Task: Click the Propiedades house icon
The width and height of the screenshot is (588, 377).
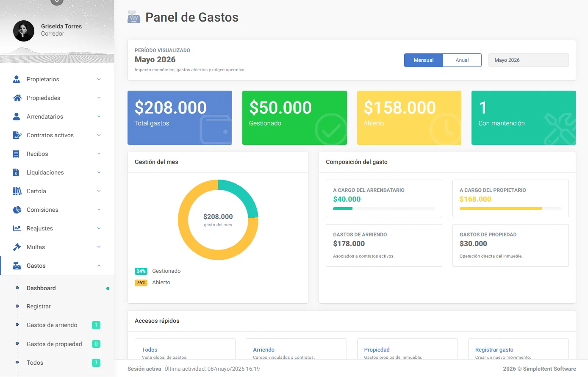Action: point(17,98)
